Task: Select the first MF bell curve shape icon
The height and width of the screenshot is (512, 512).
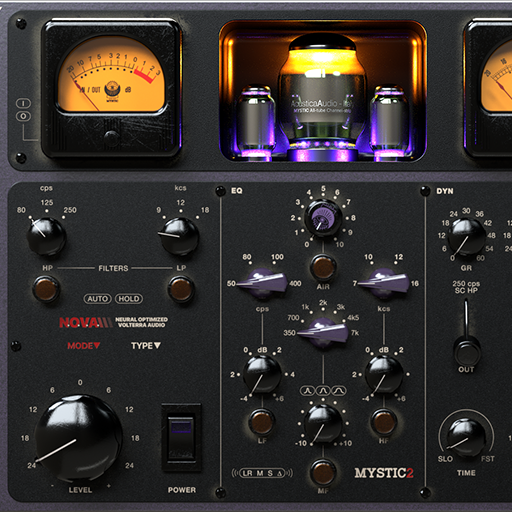Action: (307, 391)
